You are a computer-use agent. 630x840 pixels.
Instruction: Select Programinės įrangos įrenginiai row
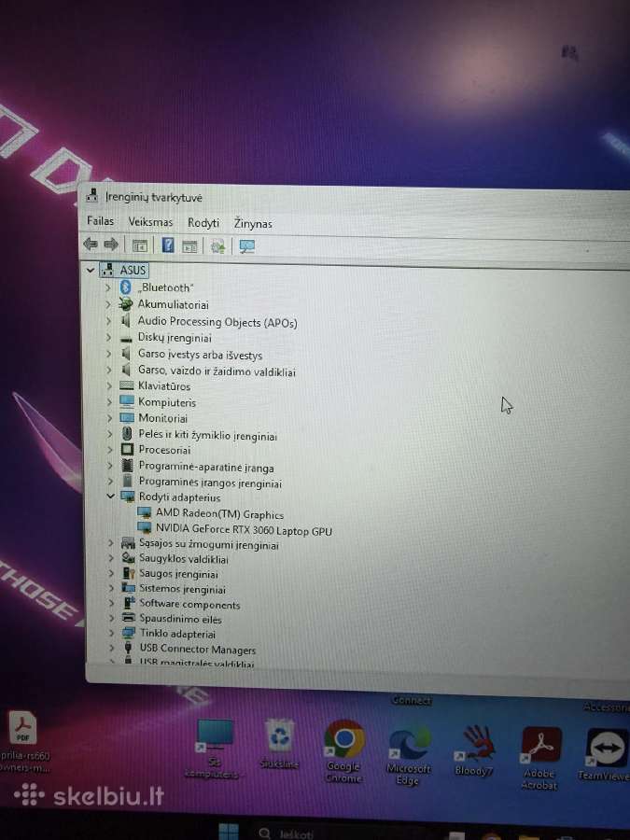210,483
